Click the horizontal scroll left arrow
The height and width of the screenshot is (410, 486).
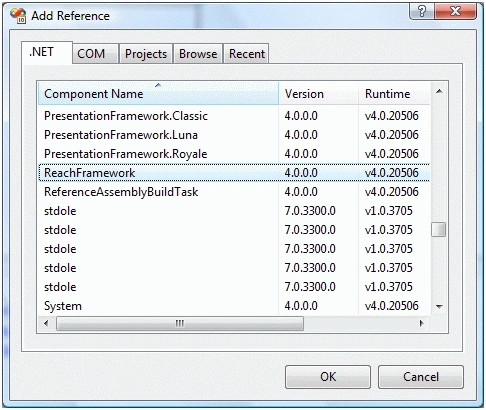pyautogui.click(x=46, y=323)
